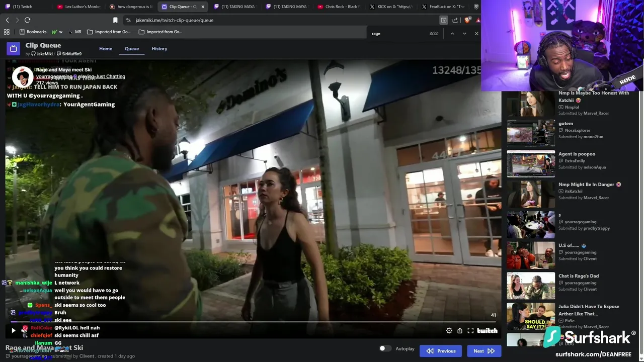The height and width of the screenshot is (362, 644).
Task: Open the reader or sidebar icon in the address bar
Action: click(443, 20)
